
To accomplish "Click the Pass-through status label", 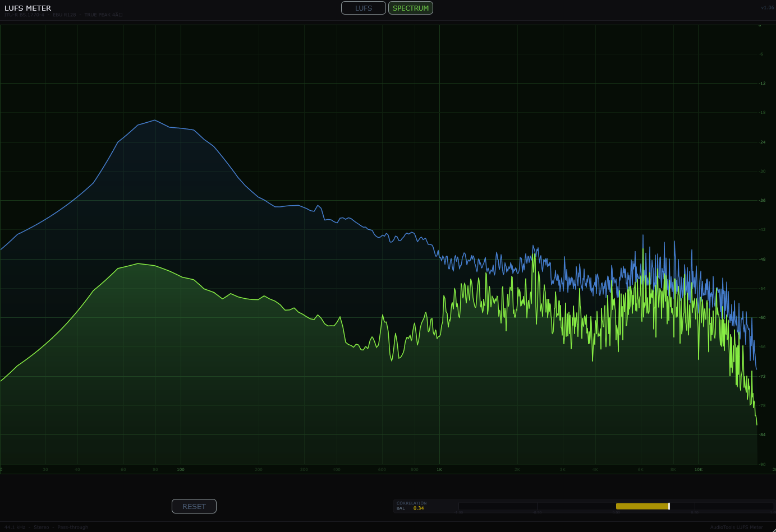I will (72, 527).
